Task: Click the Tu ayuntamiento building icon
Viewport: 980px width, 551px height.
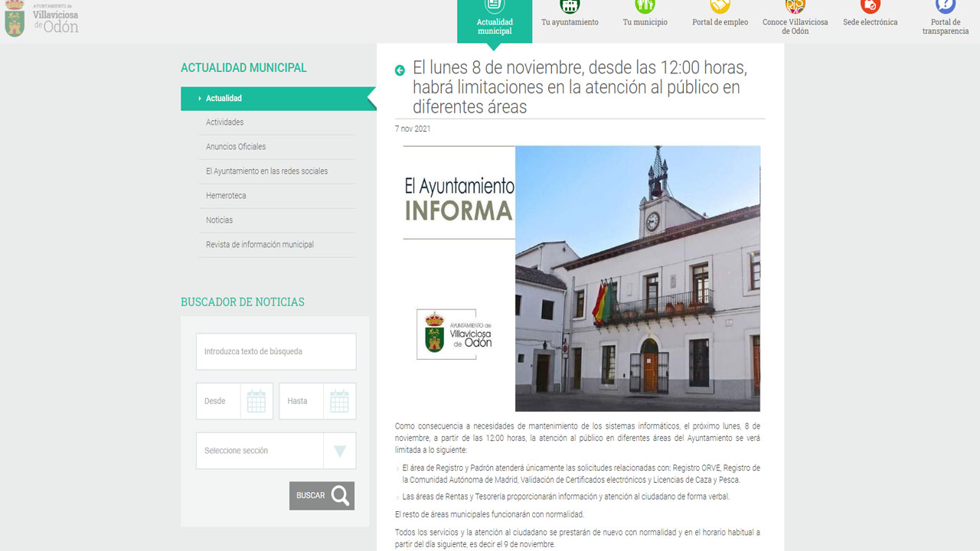Action: (570, 7)
